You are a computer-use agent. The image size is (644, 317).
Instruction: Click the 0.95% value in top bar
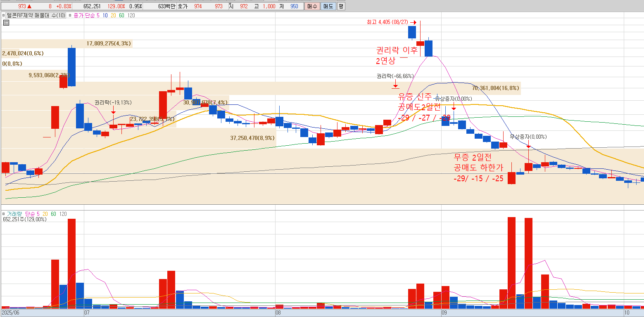[x=135, y=7]
